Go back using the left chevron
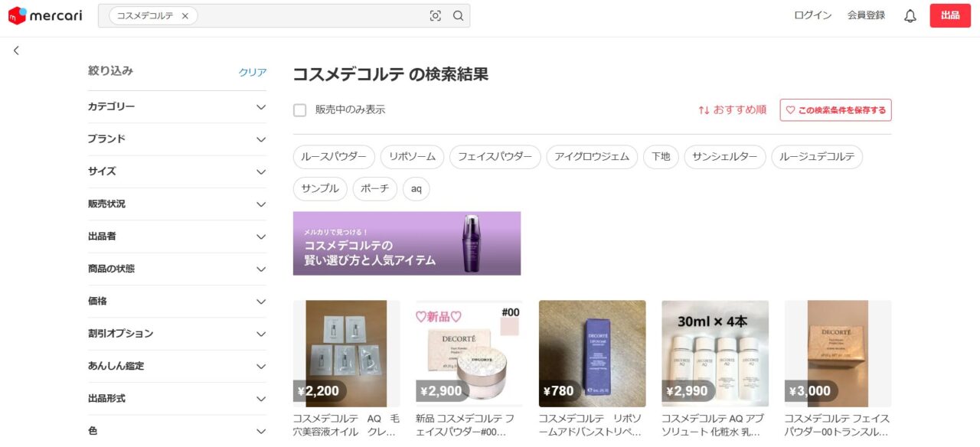Image resolution: width=980 pixels, height=447 pixels. pos(16,51)
